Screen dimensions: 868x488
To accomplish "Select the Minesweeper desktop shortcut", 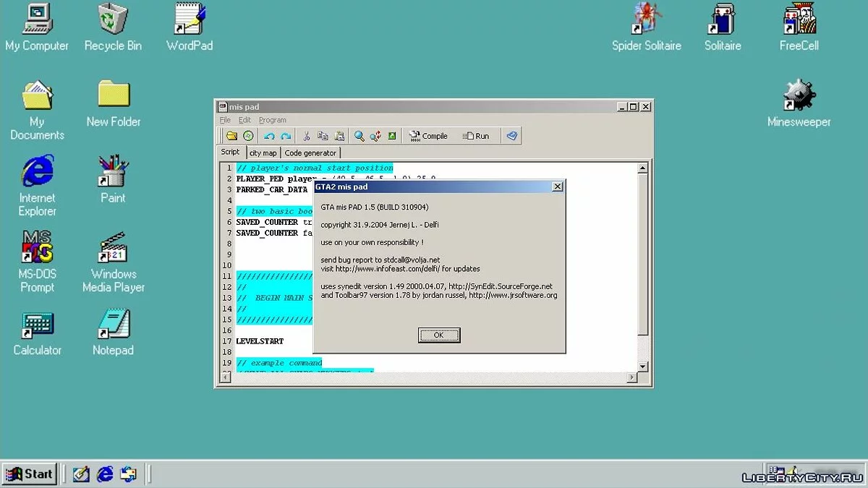I will 799,103.
